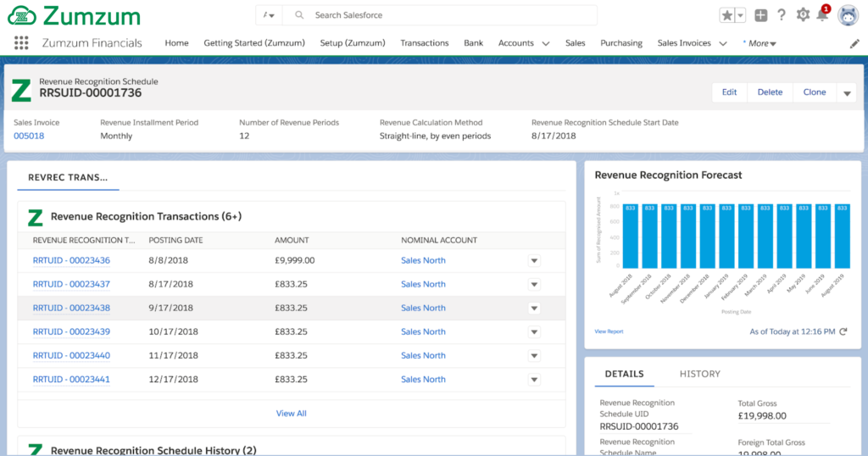Open Global Actions plus icon
The image size is (868, 456).
[x=761, y=15]
